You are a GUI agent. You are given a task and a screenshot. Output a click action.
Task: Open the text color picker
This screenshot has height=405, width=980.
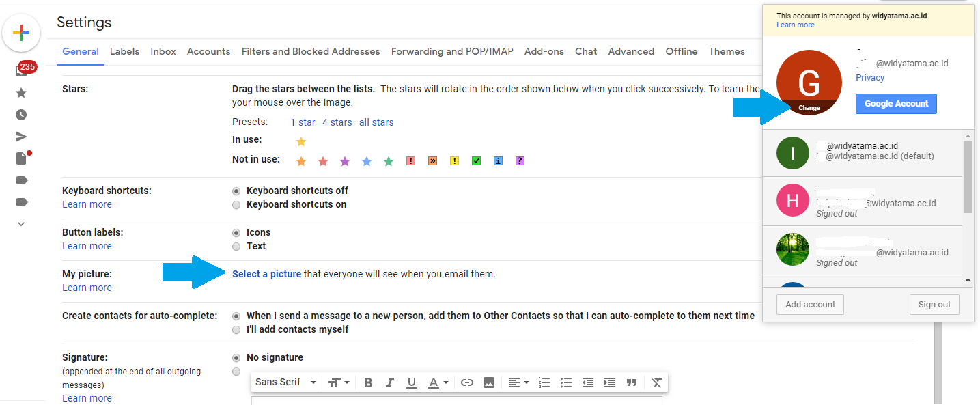[x=436, y=382]
